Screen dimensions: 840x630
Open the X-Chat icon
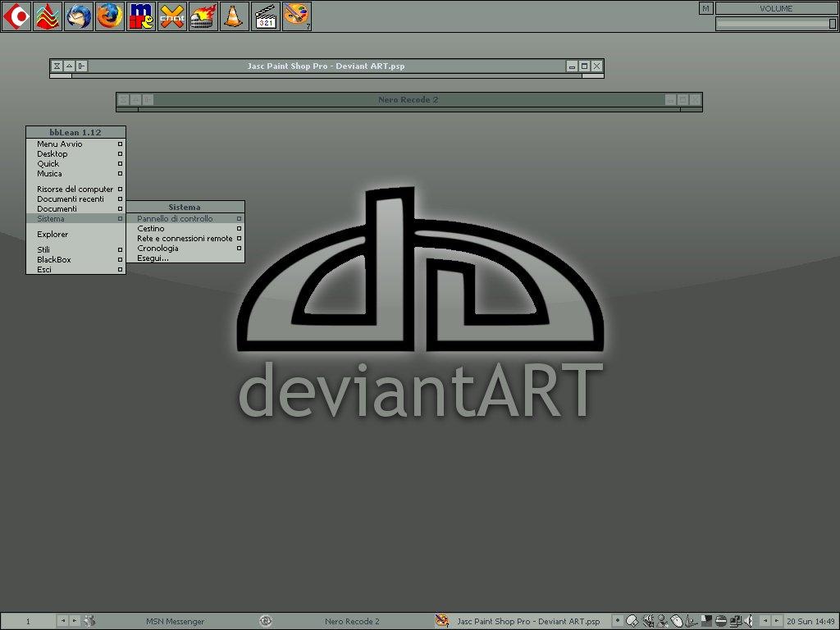coord(172,16)
